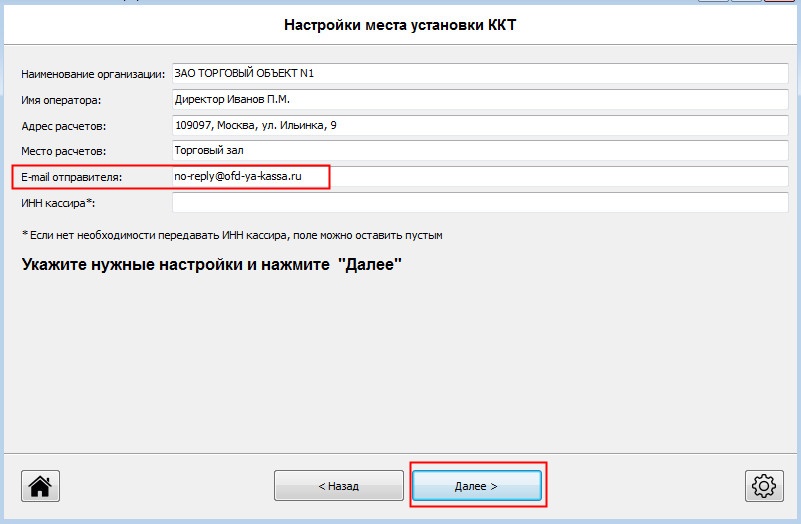Click the "Место расчетов" input field
Image resolution: width=801 pixels, height=524 pixels.
(480, 151)
